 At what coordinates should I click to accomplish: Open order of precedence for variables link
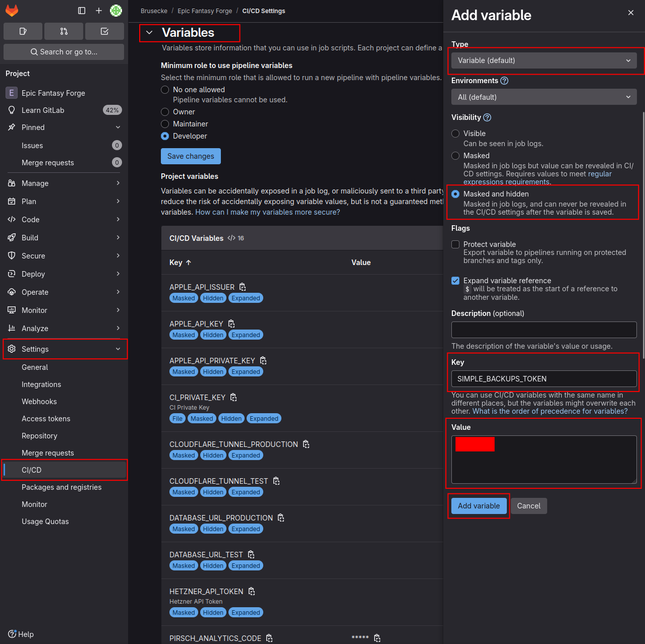click(550, 411)
